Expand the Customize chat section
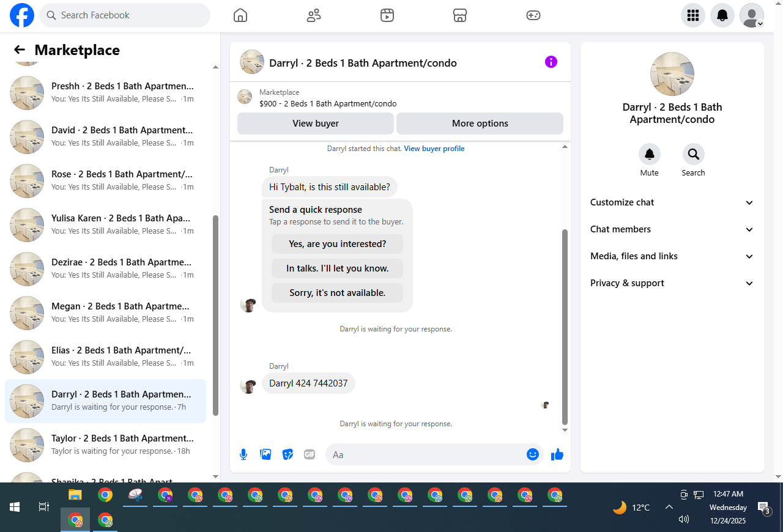Image resolution: width=783 pixels, height=532 pixels. point(672,202)
